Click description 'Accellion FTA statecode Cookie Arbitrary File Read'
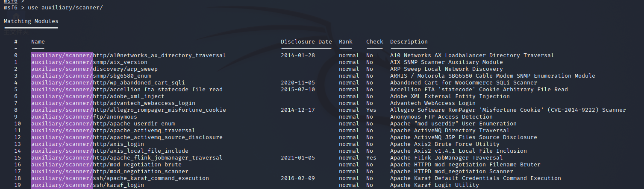Image resolution: width=644 pixels, height=189 pixels. coord(479,90)
